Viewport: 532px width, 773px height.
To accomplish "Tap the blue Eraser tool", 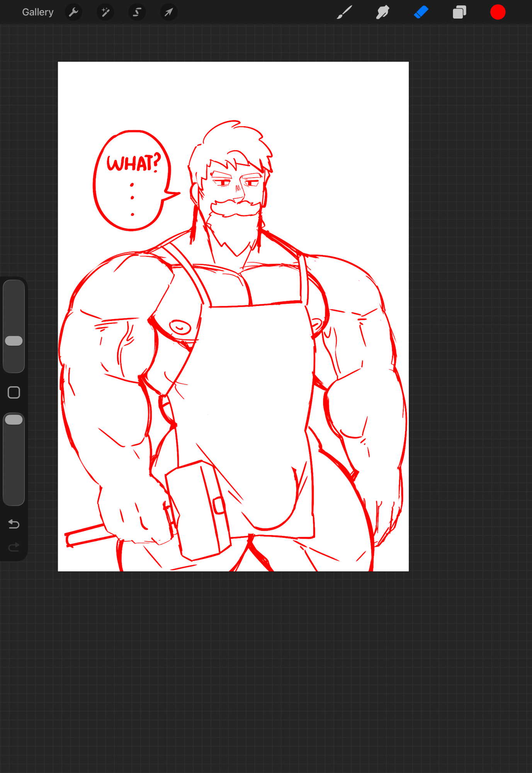I will (421, 12).
